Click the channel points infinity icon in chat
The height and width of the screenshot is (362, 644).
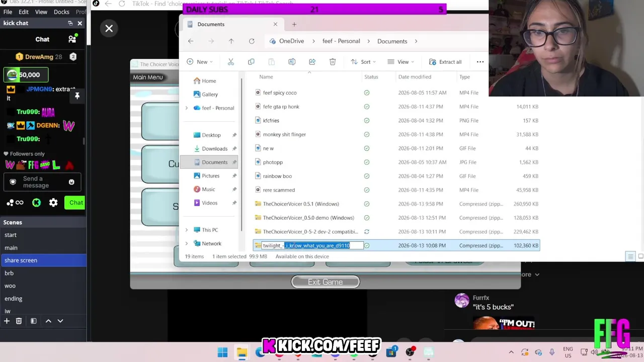(x=16, y=203)
